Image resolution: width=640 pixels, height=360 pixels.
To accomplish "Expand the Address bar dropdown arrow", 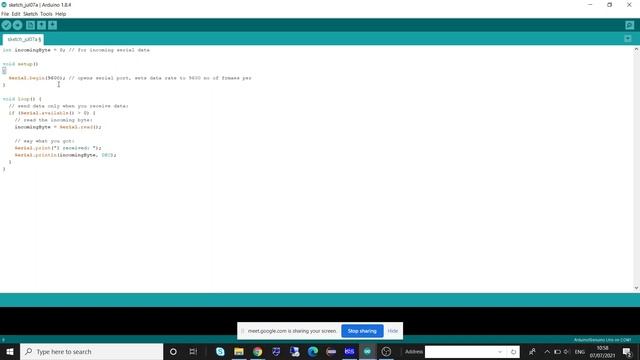I will (x=500, y=351).
